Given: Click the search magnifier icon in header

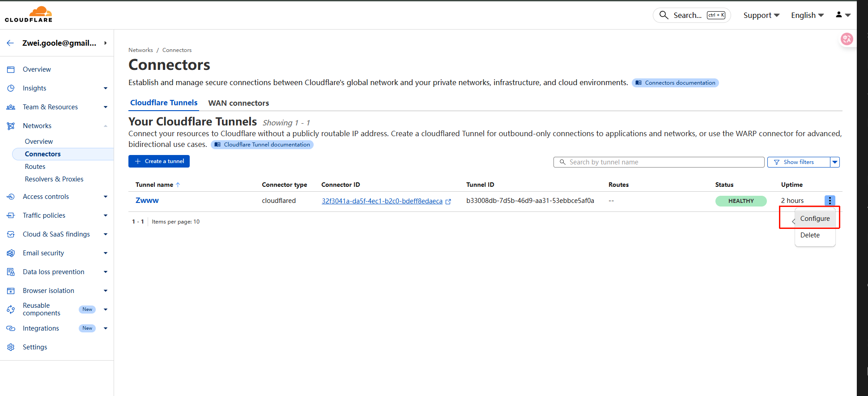Looking at the screenshot, I should coord(664,15).
